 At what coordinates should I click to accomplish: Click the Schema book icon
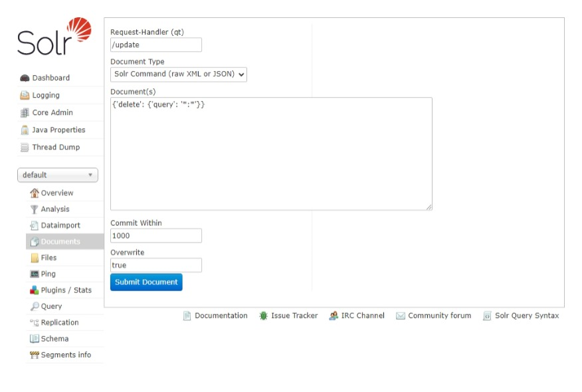(x=34, y=339)
